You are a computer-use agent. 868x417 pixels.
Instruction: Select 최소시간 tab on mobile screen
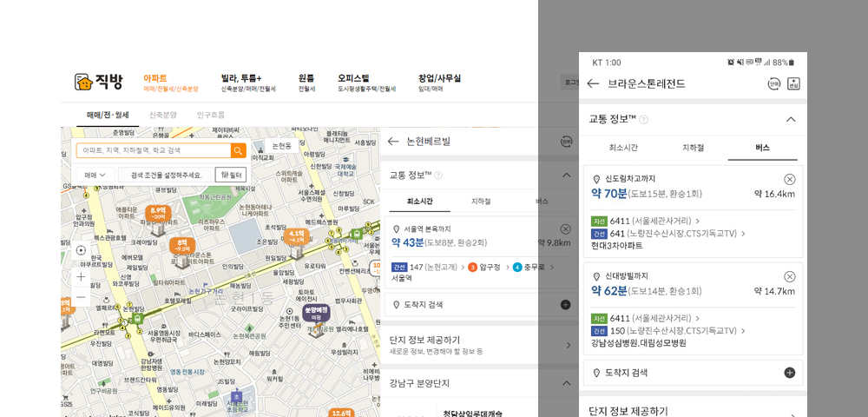tap(623, 148)
